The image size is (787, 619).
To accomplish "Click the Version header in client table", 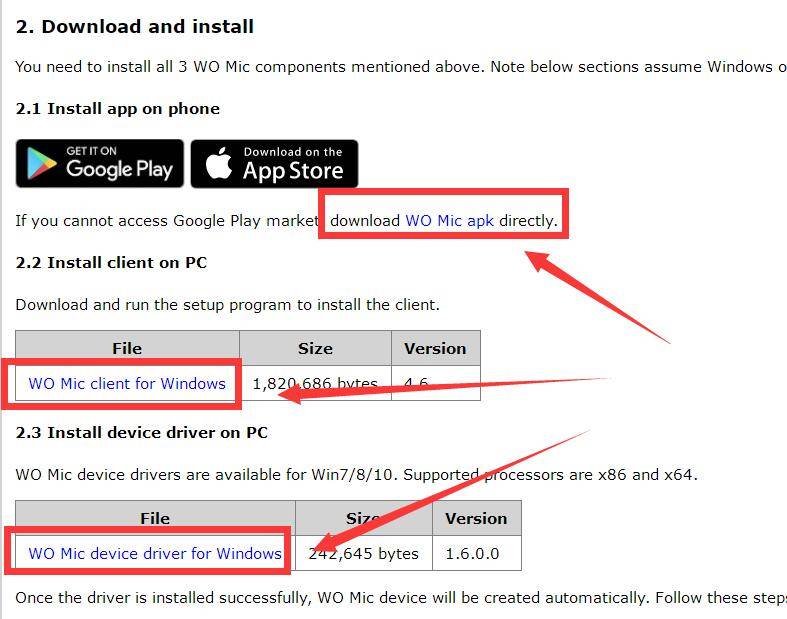I will pos(436,348).
